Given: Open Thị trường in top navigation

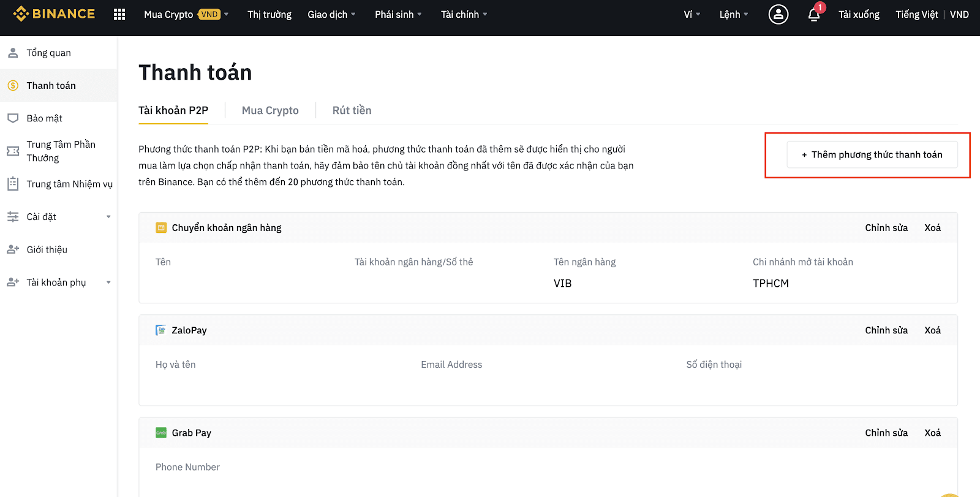Looking at the screenshot, I should (269, 14).
